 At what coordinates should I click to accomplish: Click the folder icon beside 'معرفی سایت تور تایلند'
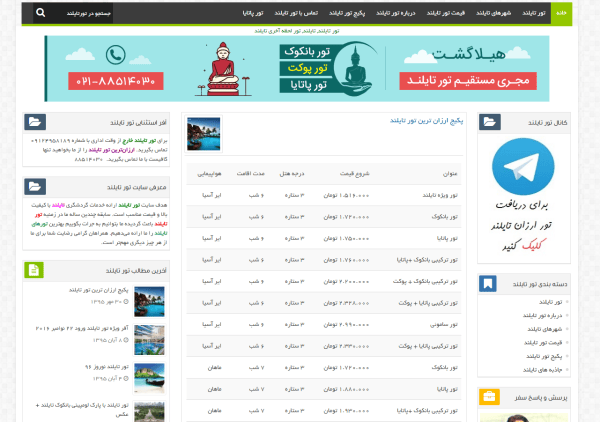(x=35, y=187)
